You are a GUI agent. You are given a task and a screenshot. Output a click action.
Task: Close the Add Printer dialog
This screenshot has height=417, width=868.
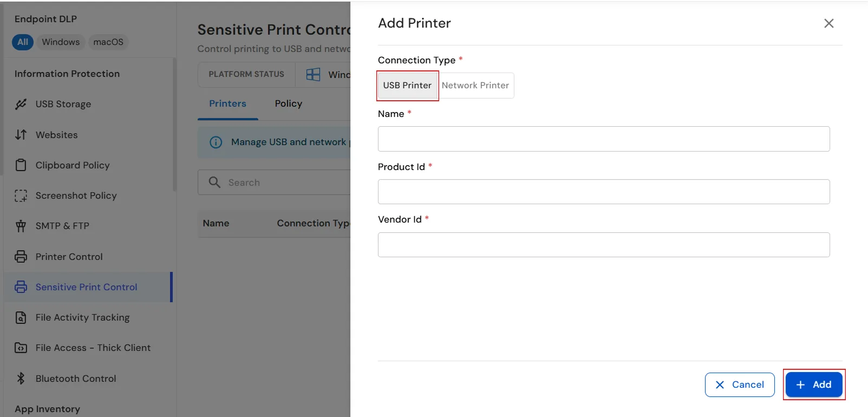828,23
